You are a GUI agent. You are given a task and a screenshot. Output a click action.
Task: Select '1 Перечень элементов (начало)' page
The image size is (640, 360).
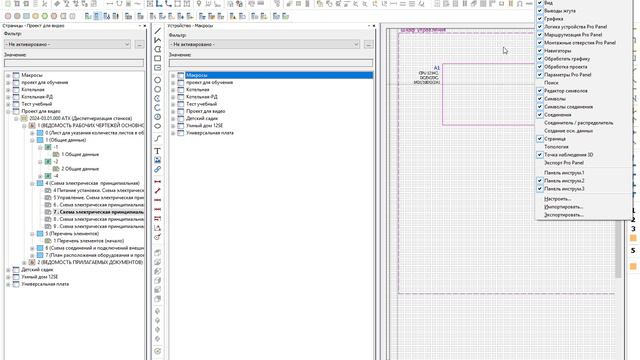[x=89, y=241]
